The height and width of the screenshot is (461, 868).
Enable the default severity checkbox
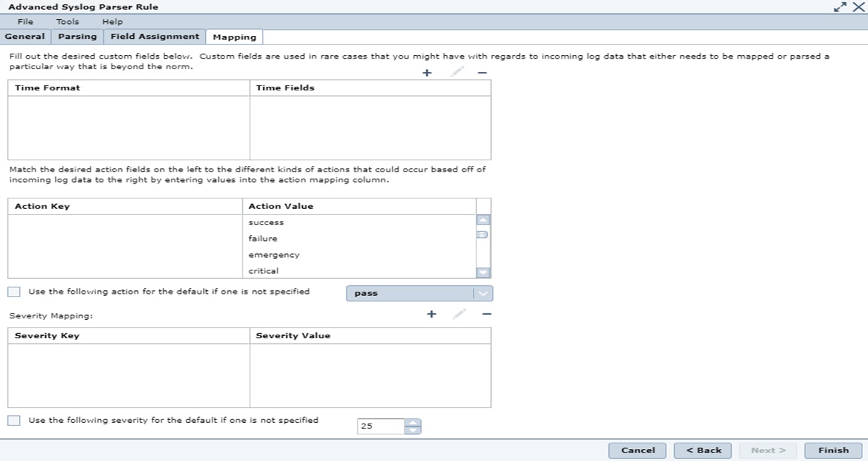14,420
